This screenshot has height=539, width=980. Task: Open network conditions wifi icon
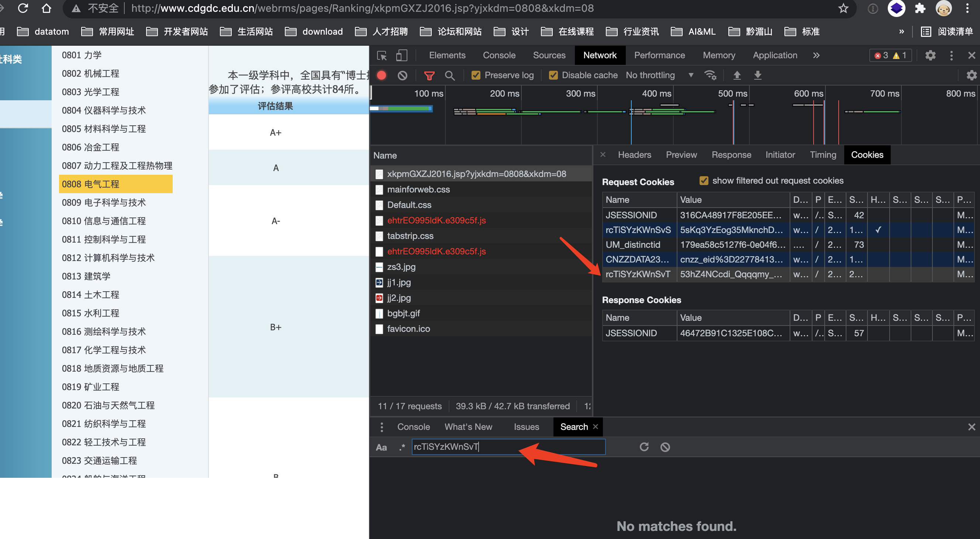710,75
